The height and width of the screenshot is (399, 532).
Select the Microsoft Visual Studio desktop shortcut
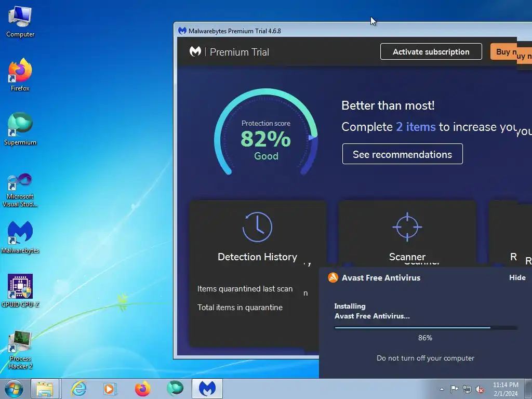click(20, 190)
